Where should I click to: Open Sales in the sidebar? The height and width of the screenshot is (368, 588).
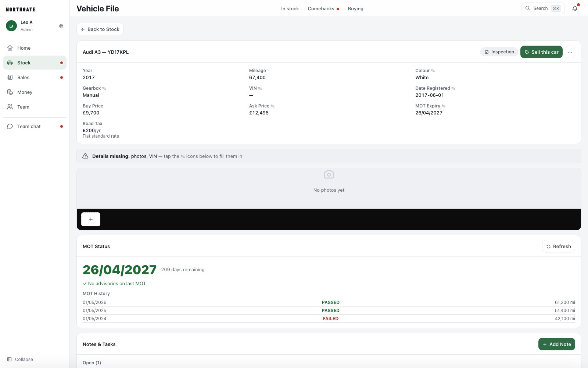click(35, 77)
